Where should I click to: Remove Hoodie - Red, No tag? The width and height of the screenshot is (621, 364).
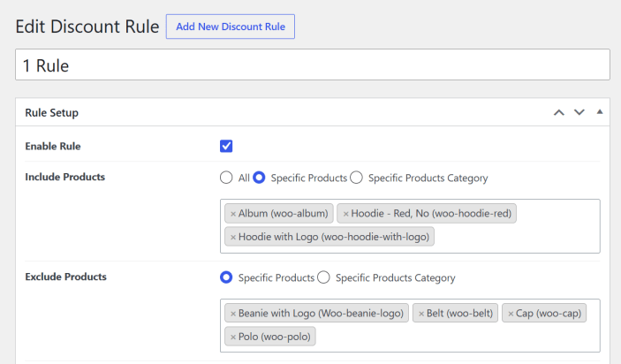tap(345, 214)
